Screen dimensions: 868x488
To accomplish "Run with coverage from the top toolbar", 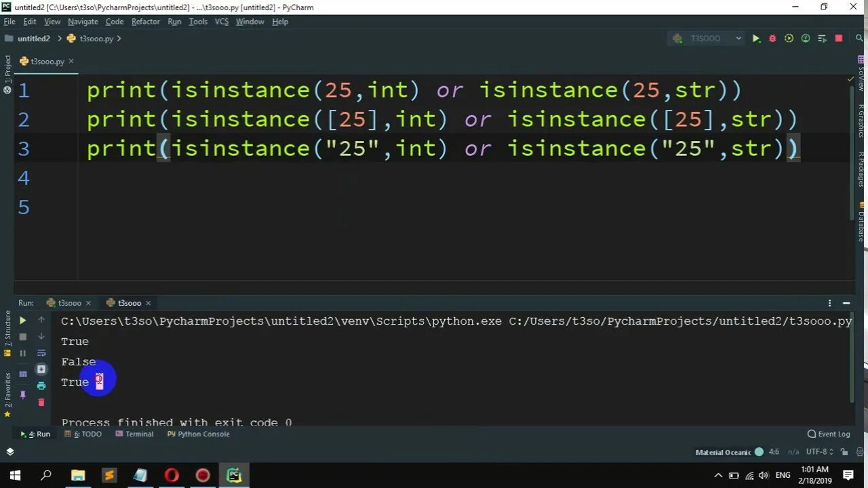I will pyautogui.click(x=789, y=39).
